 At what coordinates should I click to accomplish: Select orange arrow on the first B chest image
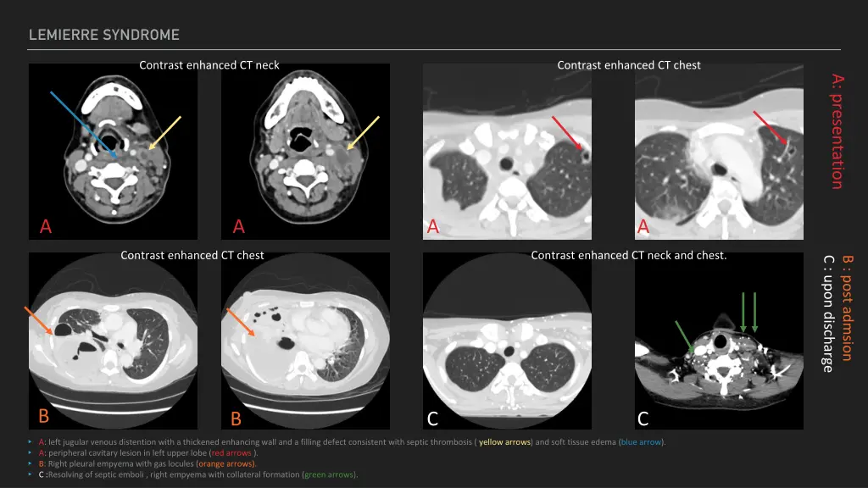(x=40, y=320)
